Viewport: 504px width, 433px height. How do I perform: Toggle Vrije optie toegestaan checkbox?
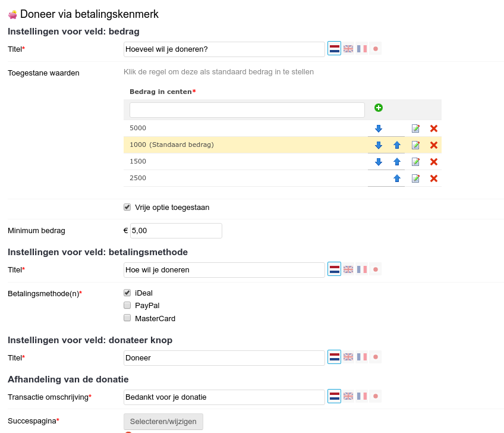pos(127,207)
